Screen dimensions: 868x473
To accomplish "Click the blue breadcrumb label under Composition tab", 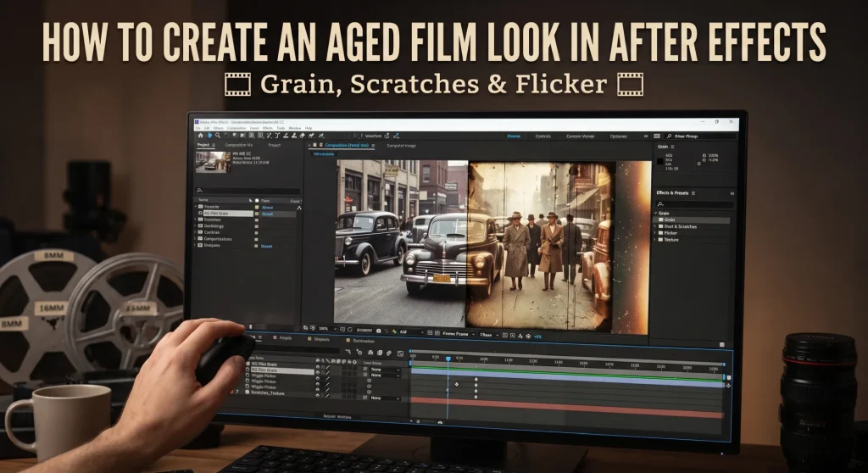I will [323, 154].
